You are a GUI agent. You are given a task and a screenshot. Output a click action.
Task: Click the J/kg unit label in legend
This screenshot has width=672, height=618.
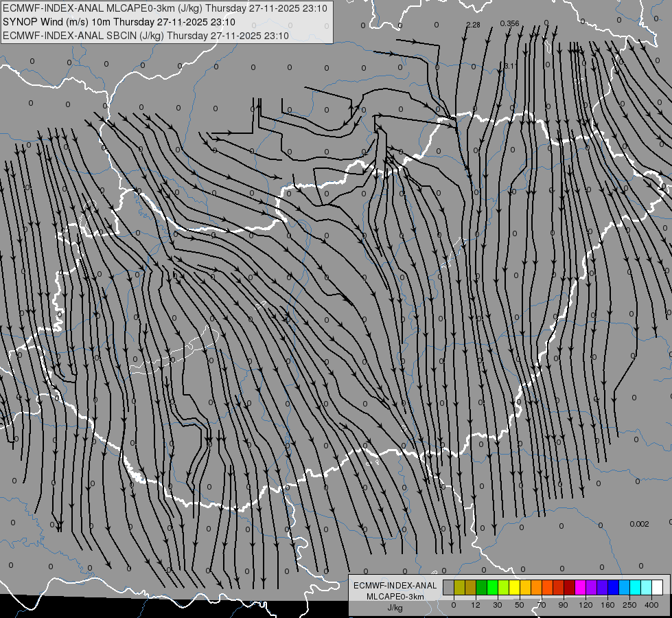395,608
